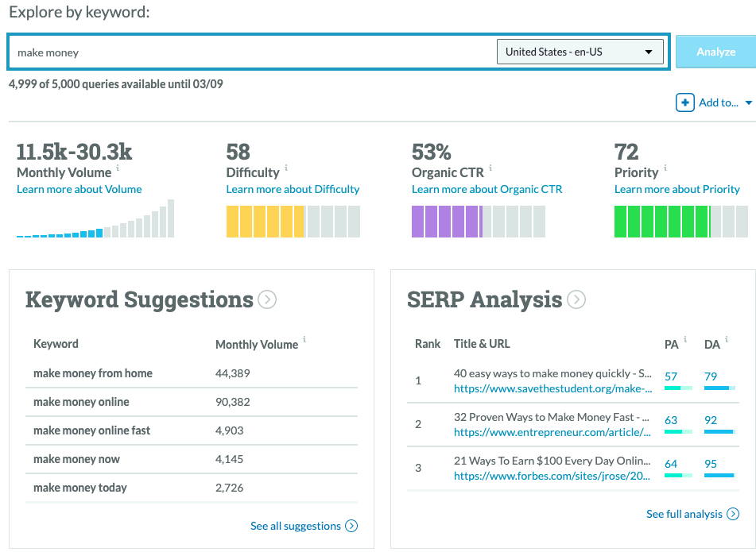
Task: Click the info icon beside Organic CTR
Action: tap(490, 168)
